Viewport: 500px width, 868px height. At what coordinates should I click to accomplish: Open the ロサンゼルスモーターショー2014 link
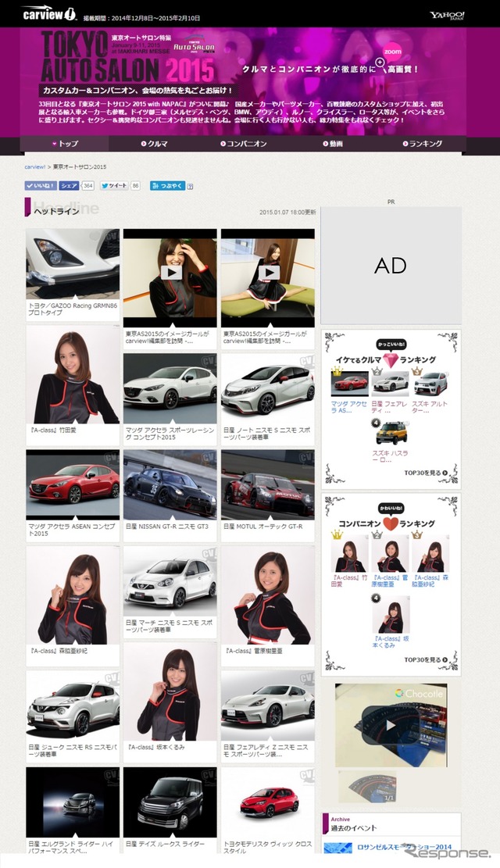[404, 848]
